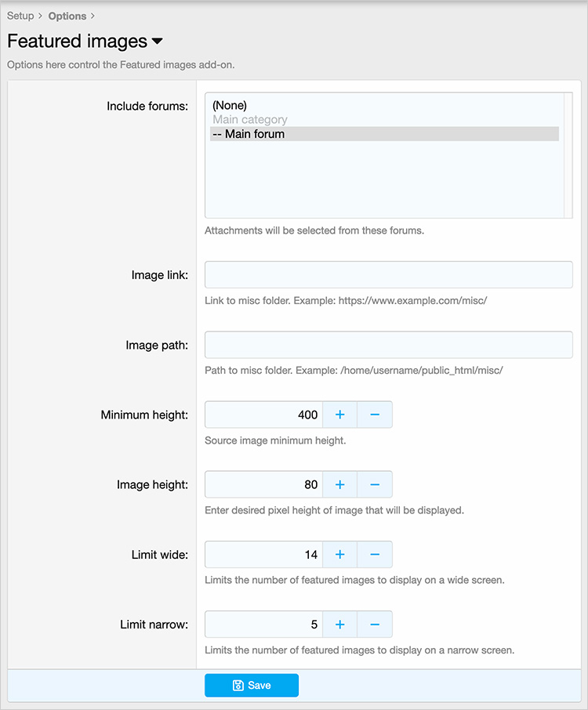
Task: Save the Featured images options
Action: 252,685
